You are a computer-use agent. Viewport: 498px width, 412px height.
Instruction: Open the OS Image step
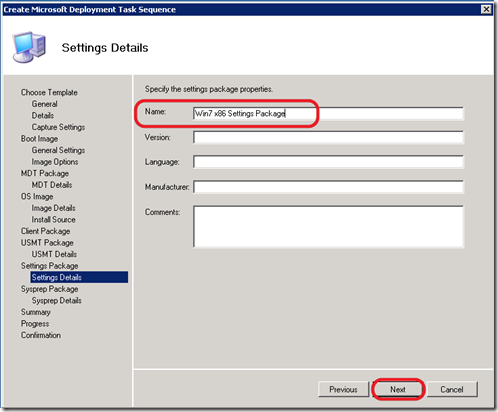click(x=37, y=196)
